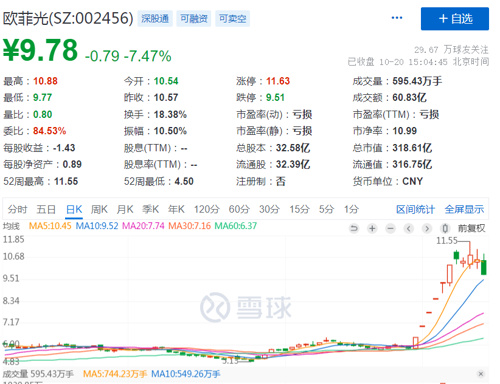Move chart to later dates
The width and height of the screenshot is (500, 384).
pyautogui.click(x=427, y=228)
